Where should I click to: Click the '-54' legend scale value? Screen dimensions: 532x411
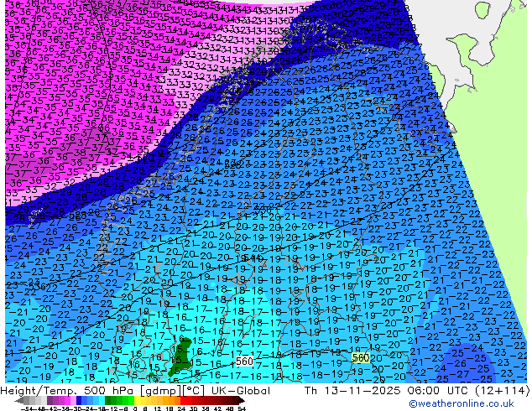(27, 408)
